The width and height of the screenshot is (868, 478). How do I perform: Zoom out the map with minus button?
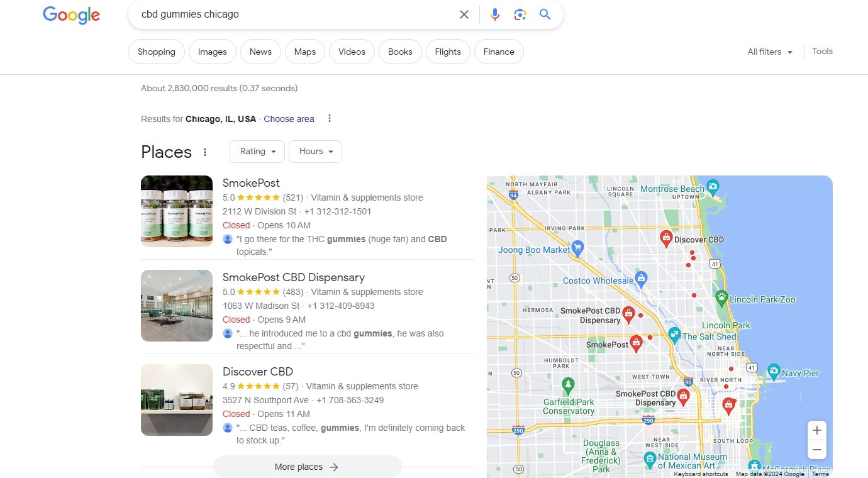[x=816, y=450]
